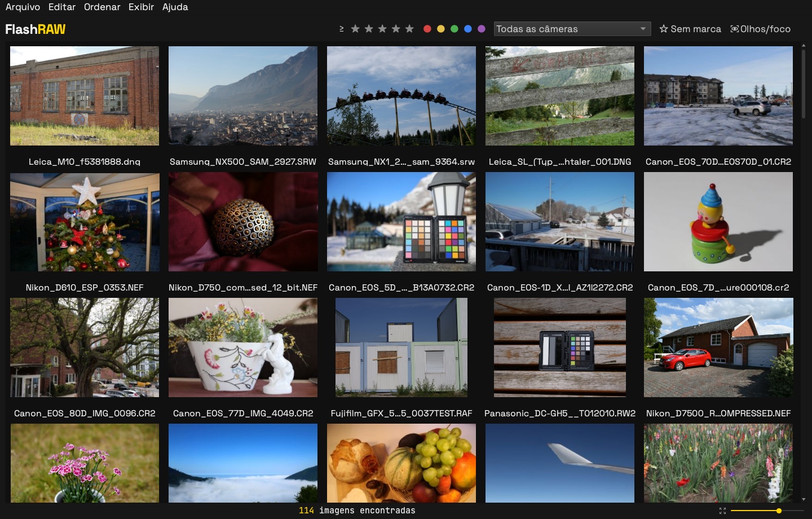The width and height of the screenshot is (812, 519).
Task: Select the Leica_SL wooden fence thumbnail
Action: tap(560, 96)
